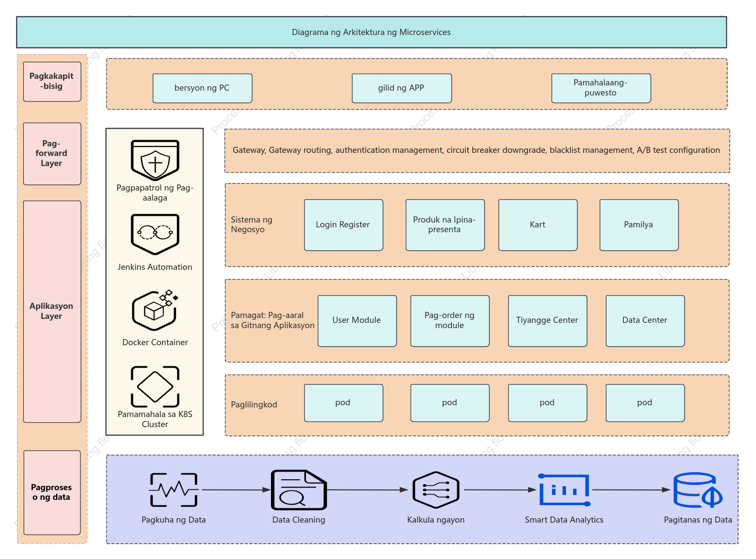Select the Smart Data Analytics caption
Image resolution: width=756 pixels, height=559 pixels.
coord(564,520)
